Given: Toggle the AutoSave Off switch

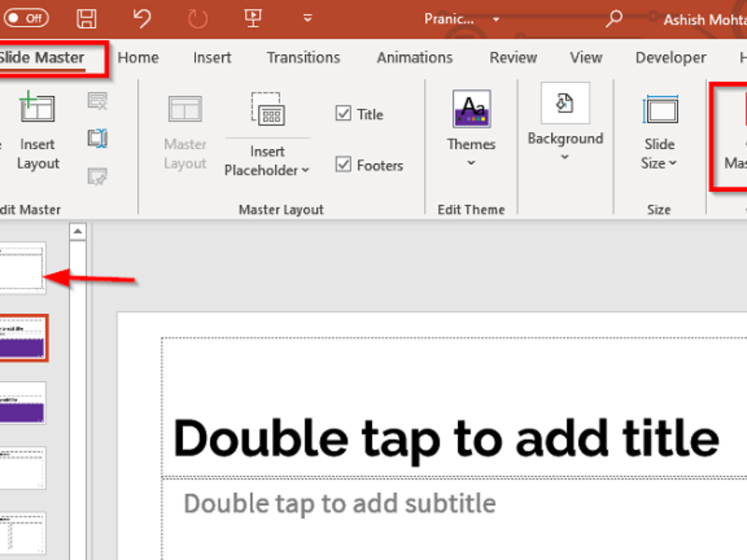Looking at the screenshot, I should 26,18.
